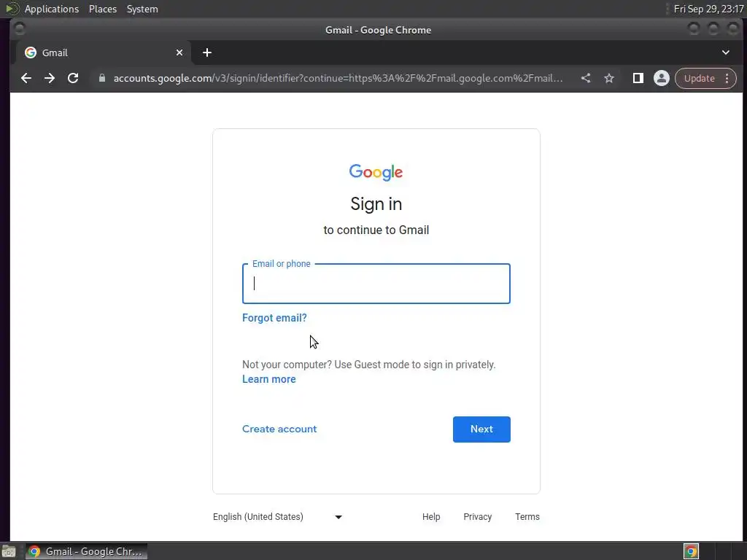Click Create account
Viewport: 747px width, 560px height.
[x=279, y=429]
